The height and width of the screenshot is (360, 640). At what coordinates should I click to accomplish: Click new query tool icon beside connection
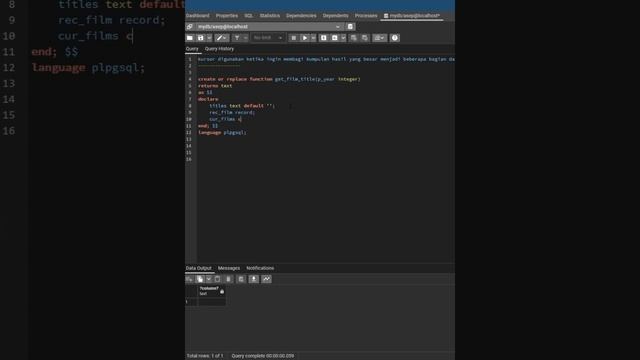[x=350, y=27]
